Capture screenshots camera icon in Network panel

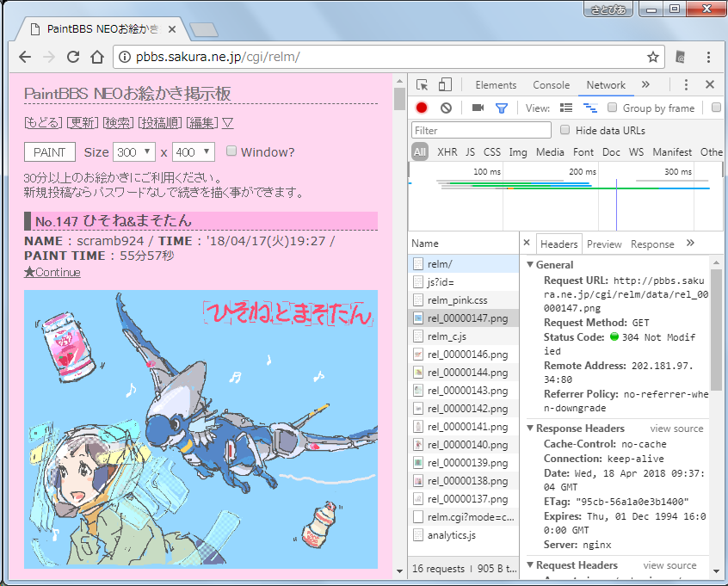point(478,108)
